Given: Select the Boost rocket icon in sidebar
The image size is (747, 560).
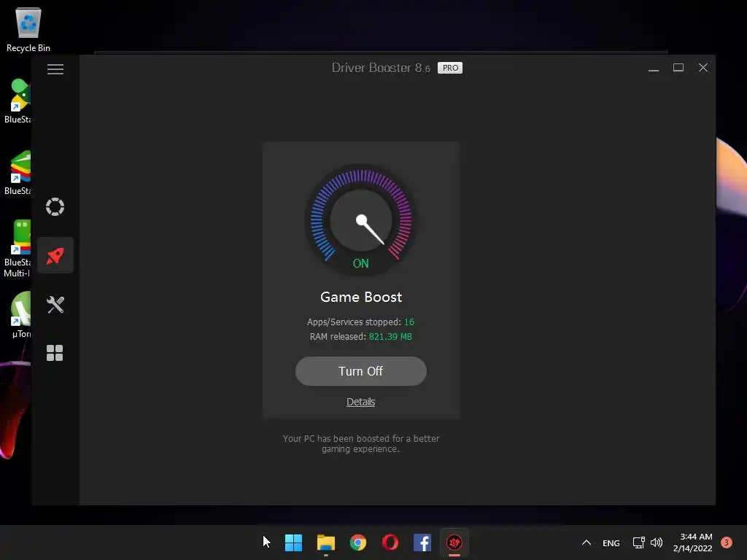Looking at the screenshot, I should tap(55, 256).
